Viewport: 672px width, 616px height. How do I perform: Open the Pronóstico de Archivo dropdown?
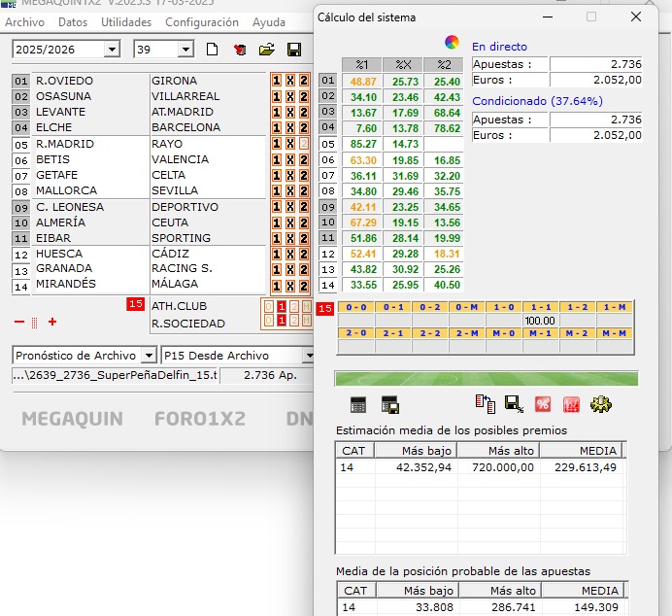pos(148,356)
